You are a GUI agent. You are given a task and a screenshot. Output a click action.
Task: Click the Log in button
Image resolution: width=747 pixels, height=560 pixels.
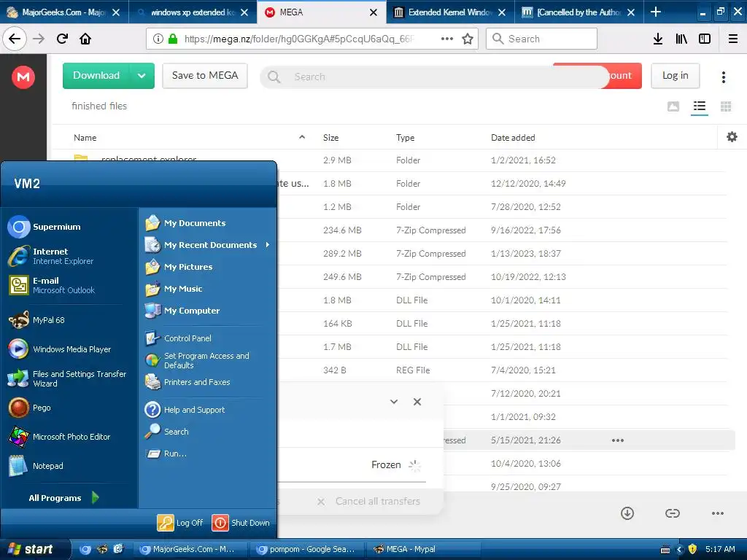click(675, 76)
